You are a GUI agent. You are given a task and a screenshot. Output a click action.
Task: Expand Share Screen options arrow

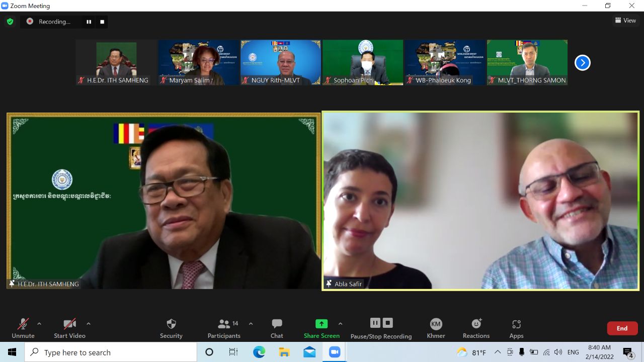(x=340, y=324)
